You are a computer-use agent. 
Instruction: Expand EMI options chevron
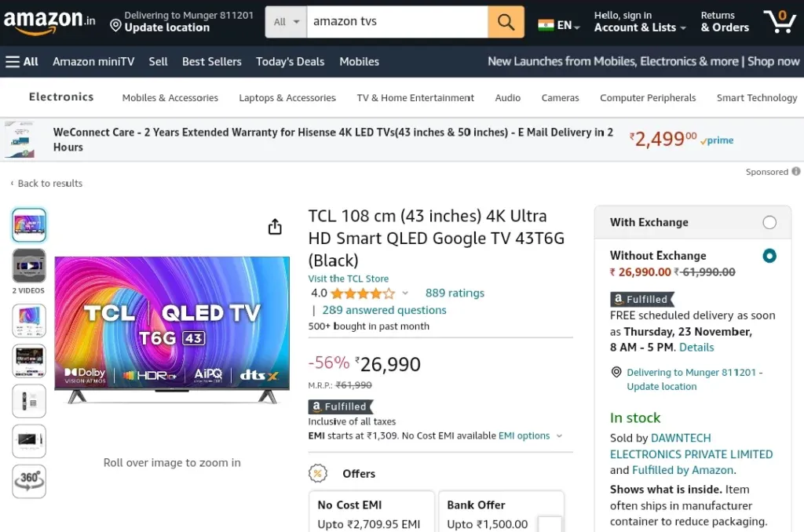[559, 435]
